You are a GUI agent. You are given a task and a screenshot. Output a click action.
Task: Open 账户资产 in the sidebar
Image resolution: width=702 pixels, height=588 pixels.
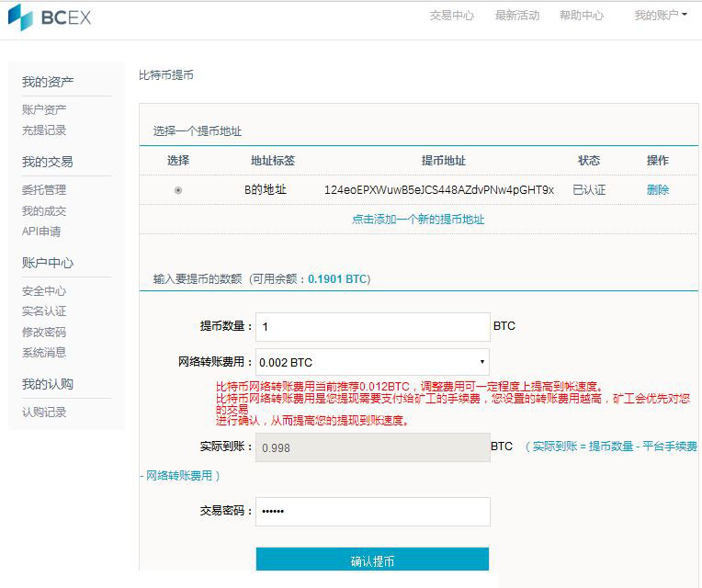44,110
